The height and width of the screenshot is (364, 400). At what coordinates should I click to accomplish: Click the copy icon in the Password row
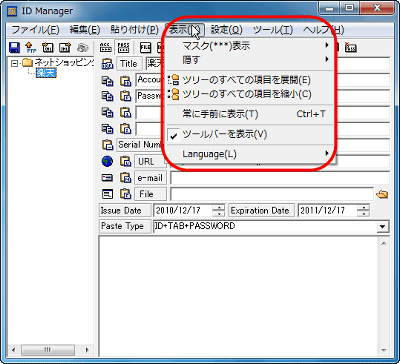[x=107, y=96]
